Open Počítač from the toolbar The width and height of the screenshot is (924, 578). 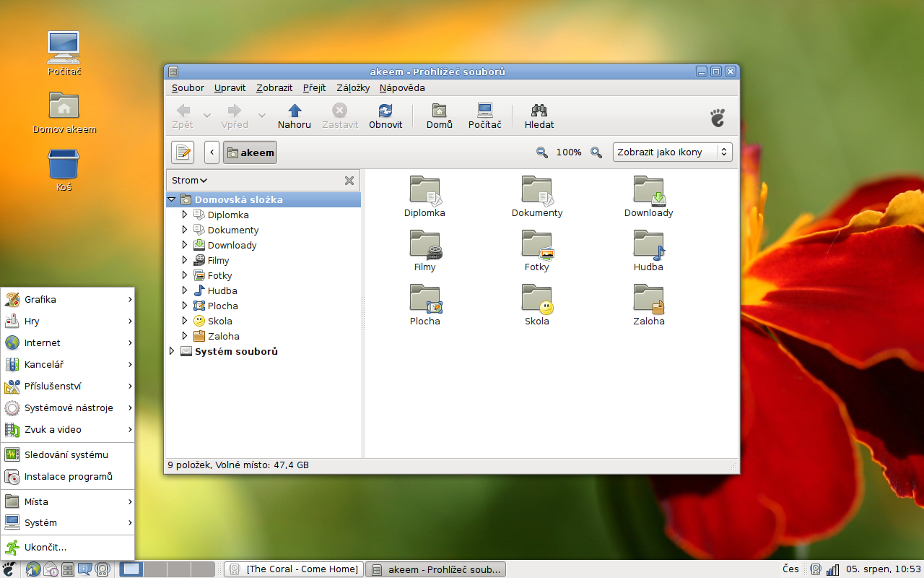click(x=484, y=111)
